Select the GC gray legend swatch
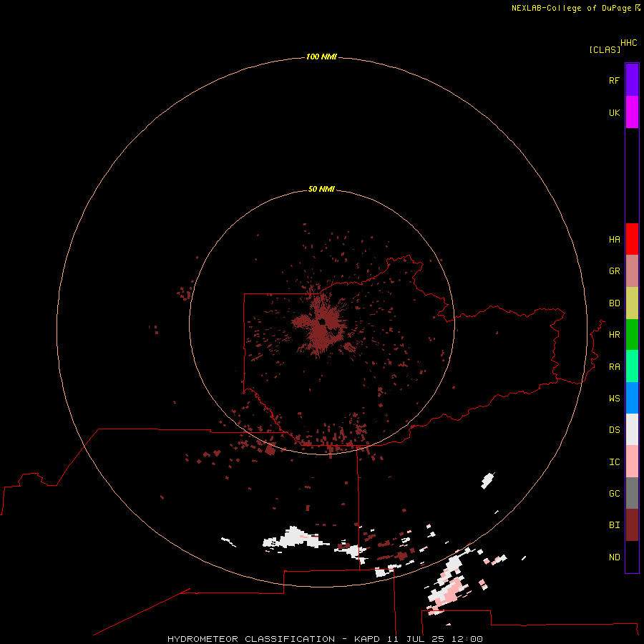 (x=632, y=493)
